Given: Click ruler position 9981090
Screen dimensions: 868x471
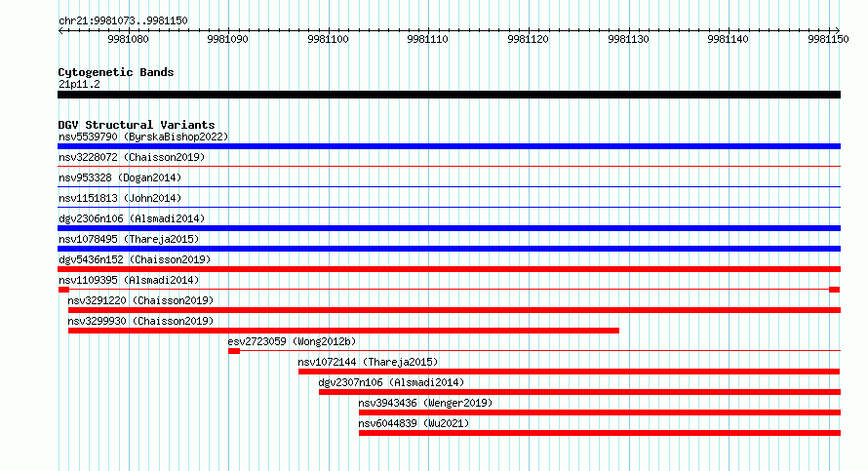Looking at the screenshot, I should (227, 39).
